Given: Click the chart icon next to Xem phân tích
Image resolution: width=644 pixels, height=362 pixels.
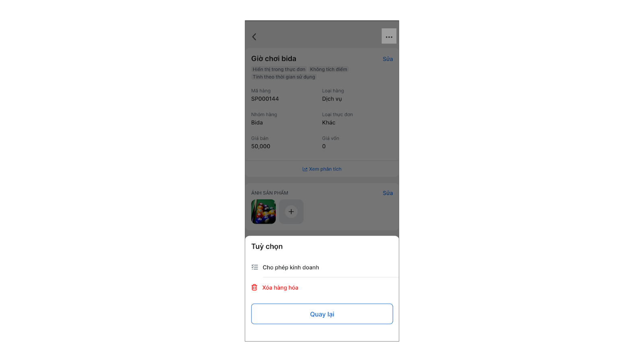Looking at the screenshot, I should coord(305,169).
